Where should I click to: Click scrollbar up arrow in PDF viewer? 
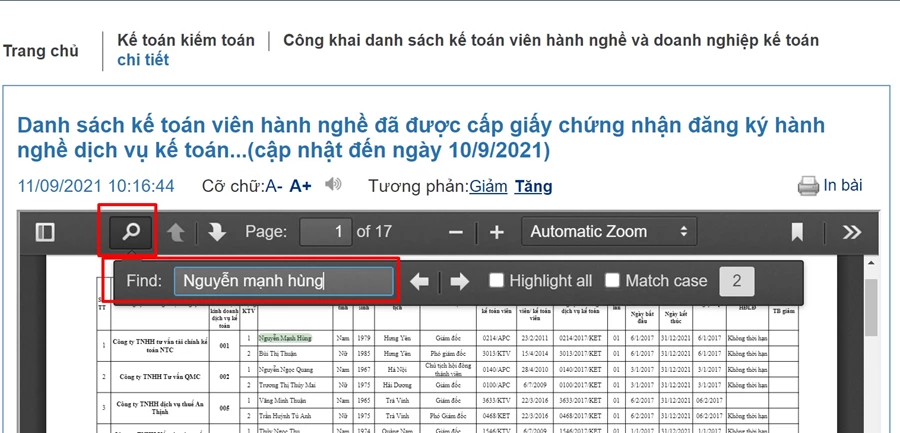click(871, 263)
